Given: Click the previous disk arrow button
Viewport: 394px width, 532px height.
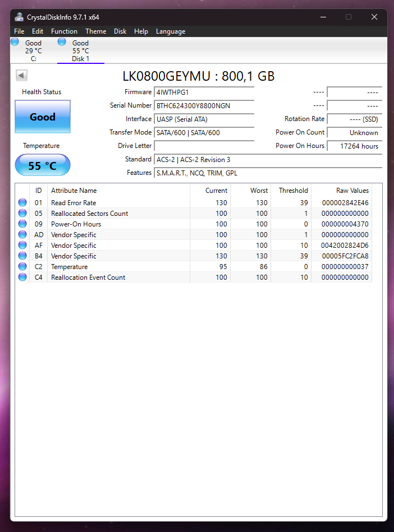Looking at the screenshot, I should (x=21, y=75).
